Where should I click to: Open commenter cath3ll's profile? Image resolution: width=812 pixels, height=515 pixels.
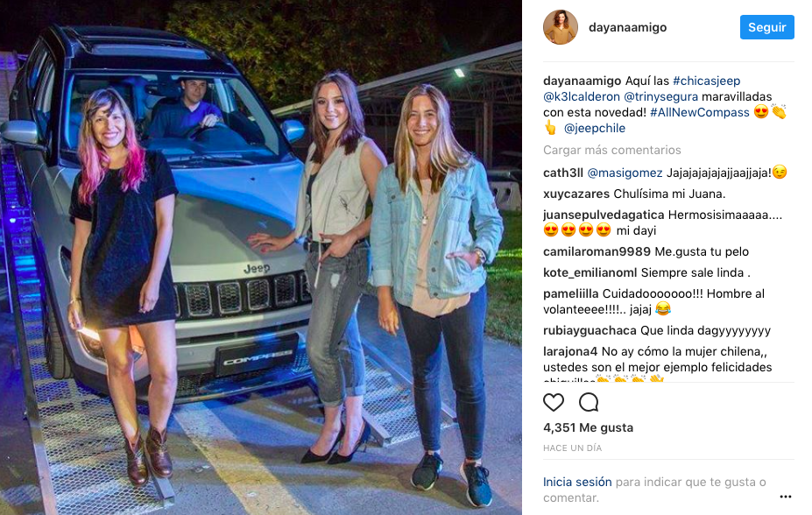(563, 173)
